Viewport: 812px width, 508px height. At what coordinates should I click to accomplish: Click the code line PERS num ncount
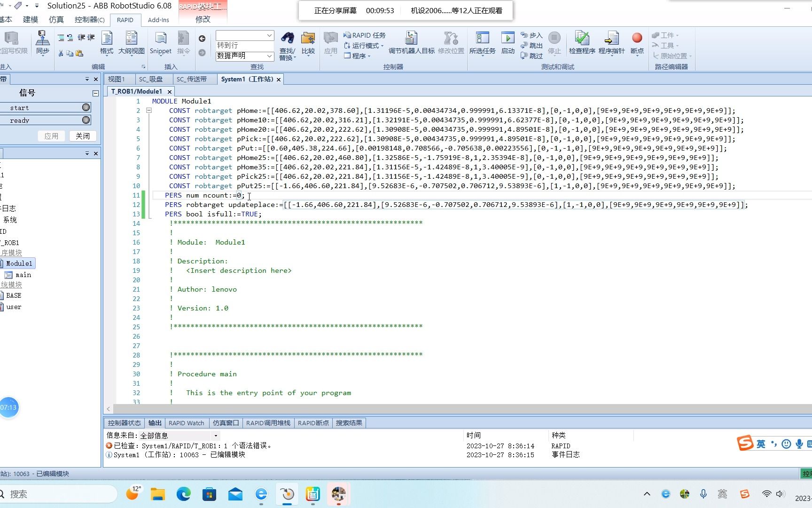[x=205, y=195]
